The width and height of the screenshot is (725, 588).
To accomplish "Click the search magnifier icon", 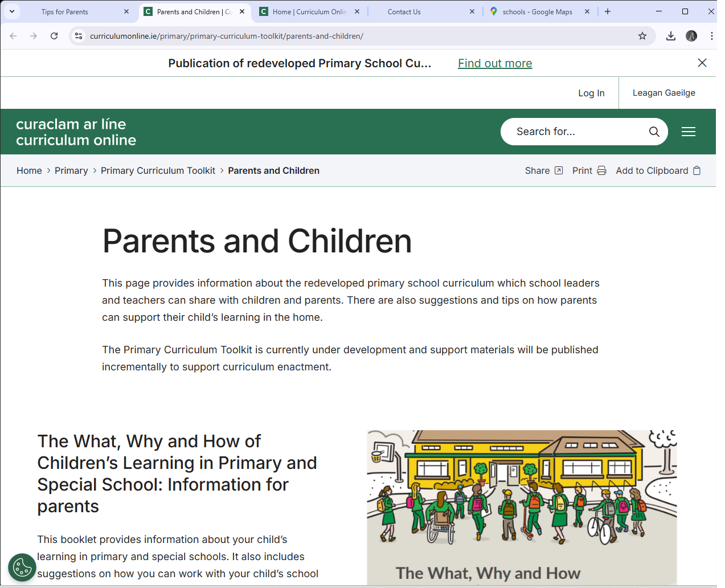I will click(654, 132).
